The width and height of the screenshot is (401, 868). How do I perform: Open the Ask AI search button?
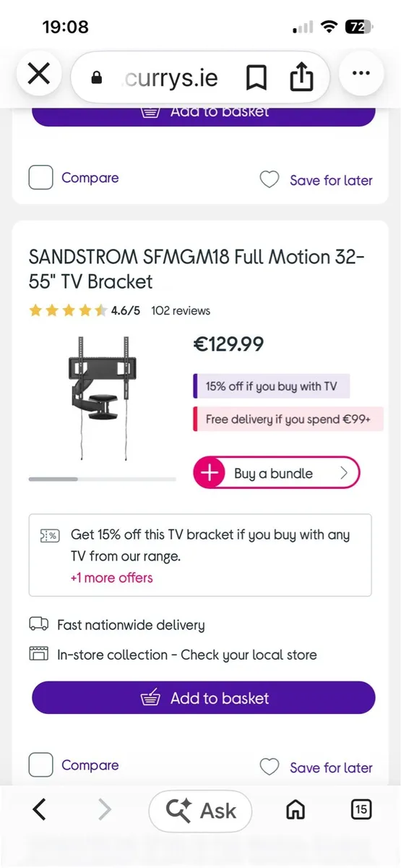pyautogui.click(x=200, y=811)
